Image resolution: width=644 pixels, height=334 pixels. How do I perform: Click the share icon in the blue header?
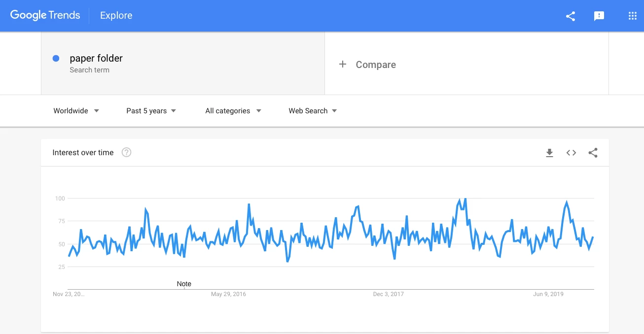click(x=571, y=16)
